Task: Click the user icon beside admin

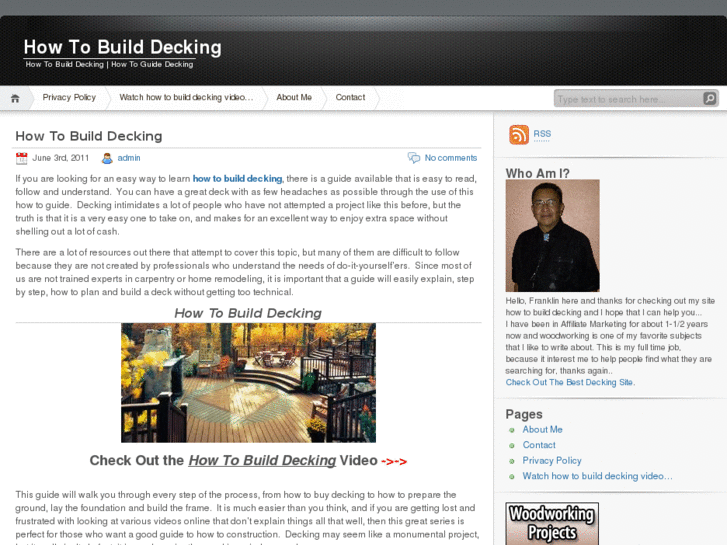Action: click(x=107, y=158)
